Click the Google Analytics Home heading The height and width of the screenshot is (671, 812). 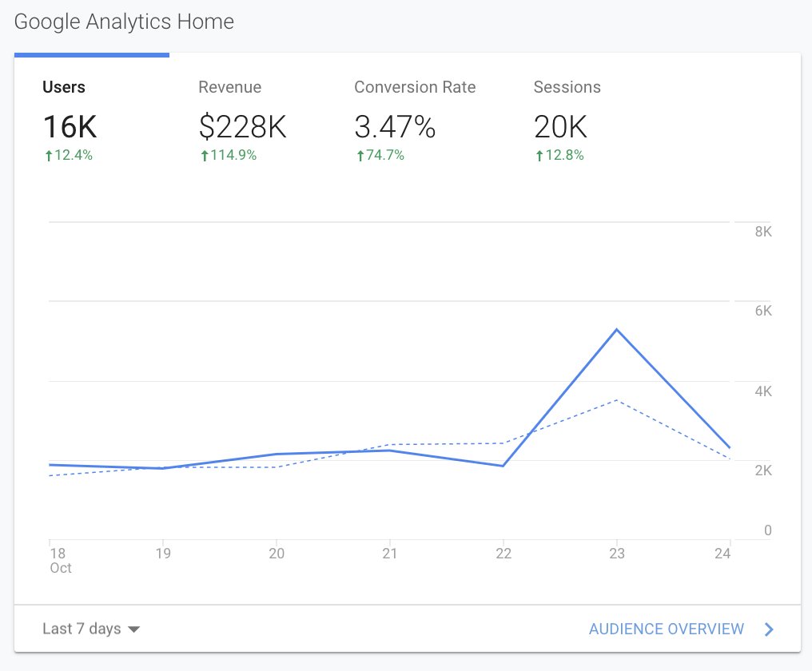[x=124, y=22]
